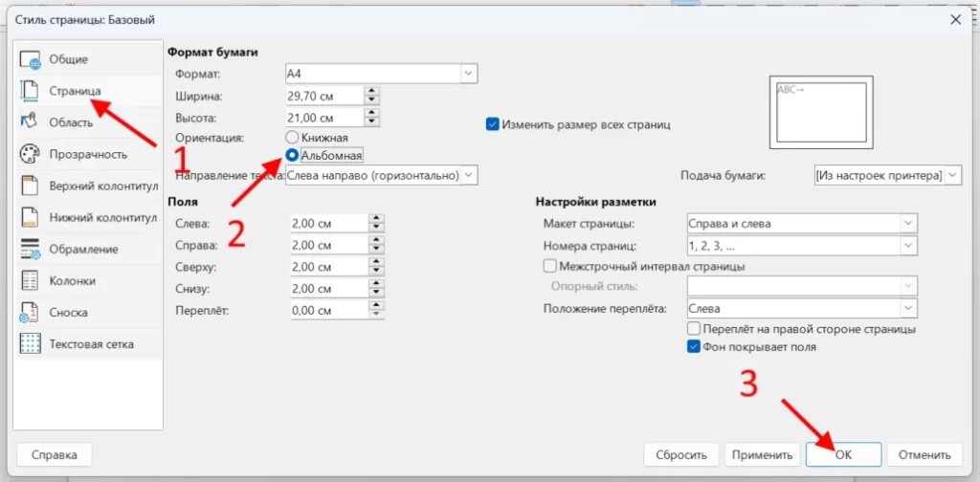Open the Номера страниц dropdown
Viewport: 980px width, 482px height.
click(802, 246)
